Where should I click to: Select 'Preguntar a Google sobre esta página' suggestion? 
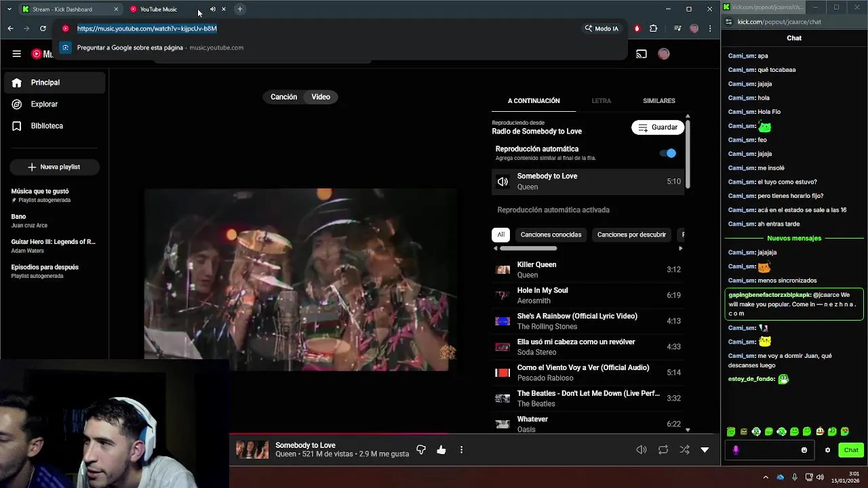pyautogui.click(x=339, y=47)
